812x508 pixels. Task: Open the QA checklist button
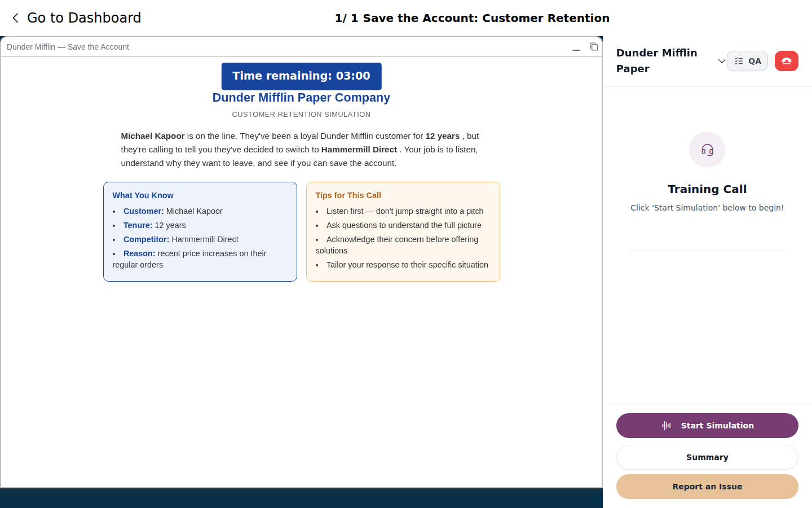coord(747,61)
